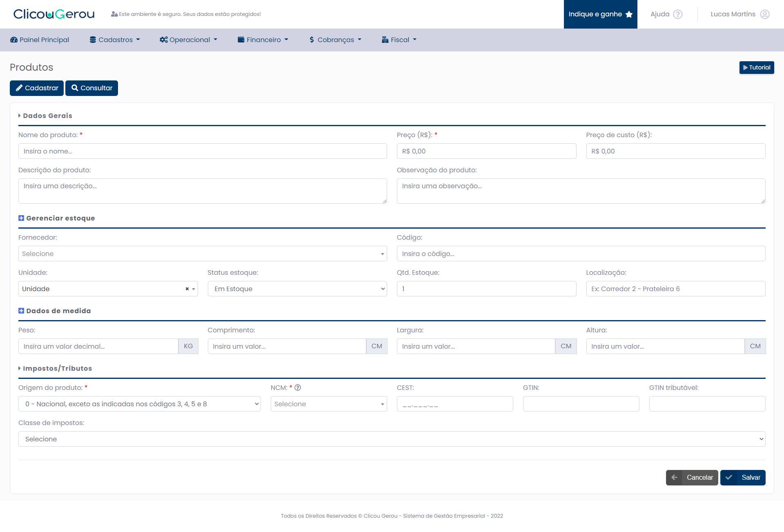Click the Preço de custo field
The height and width of the screenshot is (532, 784).
tap(676, 151)
